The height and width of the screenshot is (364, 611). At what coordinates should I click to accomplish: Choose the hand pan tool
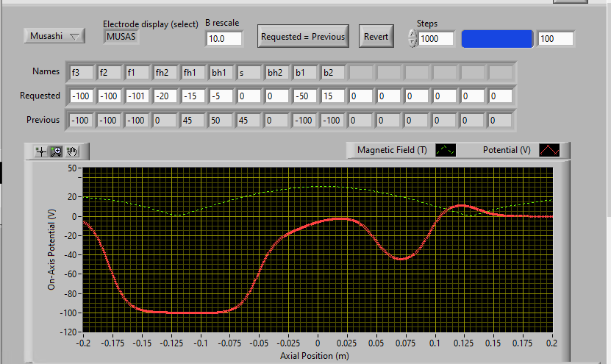pos(72,151)
